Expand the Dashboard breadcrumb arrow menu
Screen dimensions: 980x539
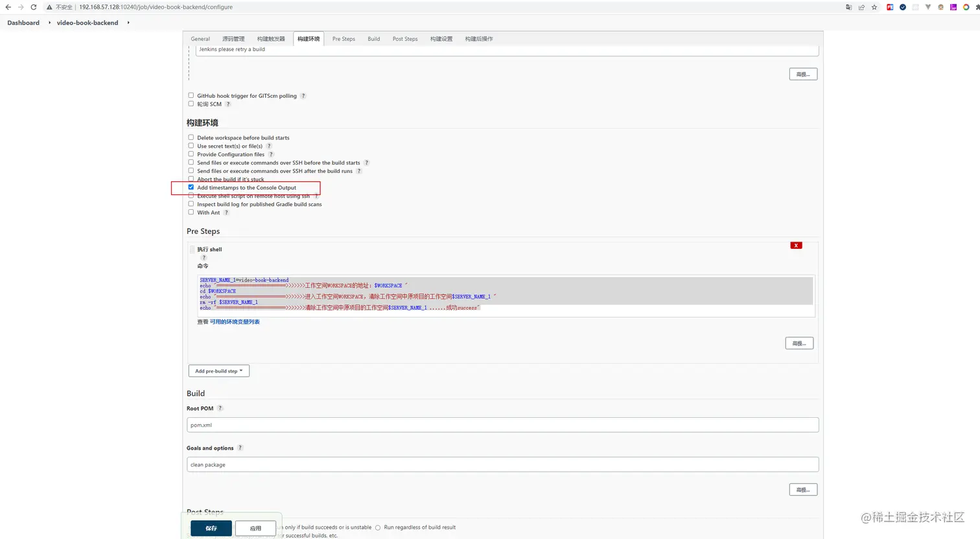click(49, 23)
